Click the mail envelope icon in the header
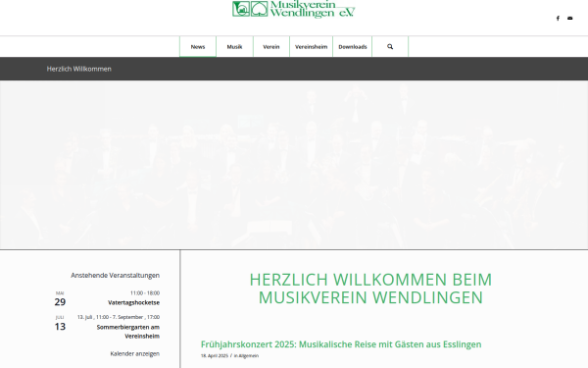 570,18
